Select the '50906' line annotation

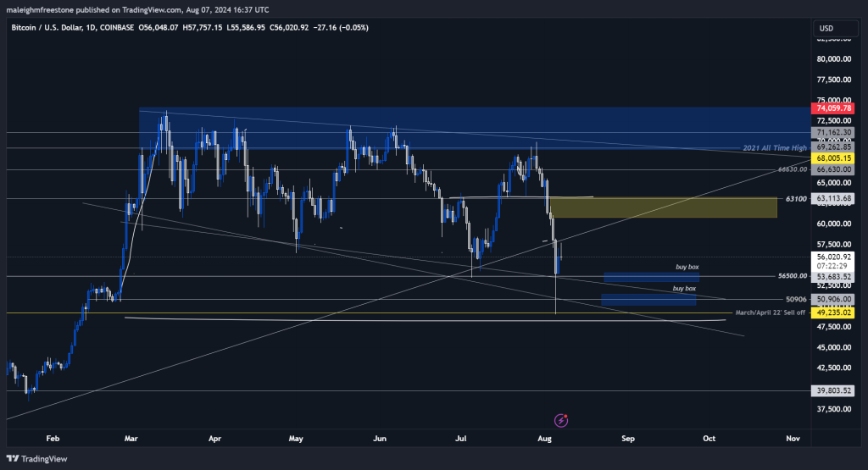click(796, 299)
